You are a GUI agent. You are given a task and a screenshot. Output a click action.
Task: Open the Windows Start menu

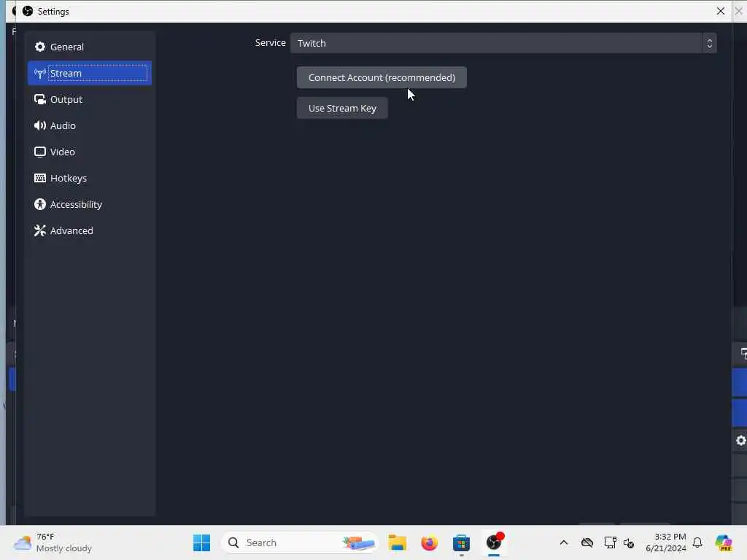click(201, 542)
